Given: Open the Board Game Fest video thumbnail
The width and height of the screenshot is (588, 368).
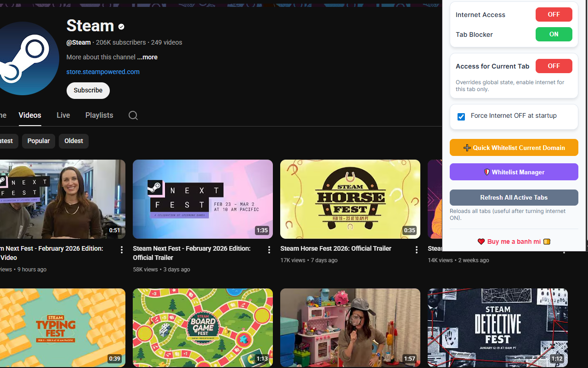Looking at the screenshot, I should [203, 328].
